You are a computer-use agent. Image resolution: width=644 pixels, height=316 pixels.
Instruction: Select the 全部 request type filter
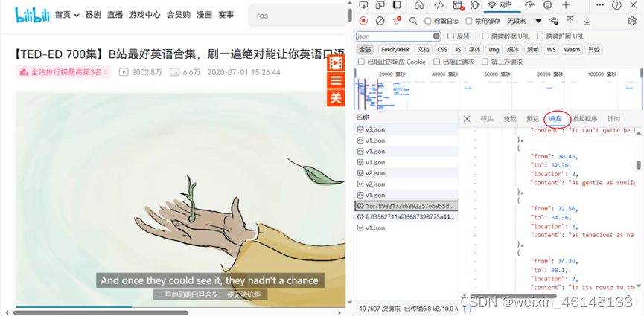[x=365, y=50]
